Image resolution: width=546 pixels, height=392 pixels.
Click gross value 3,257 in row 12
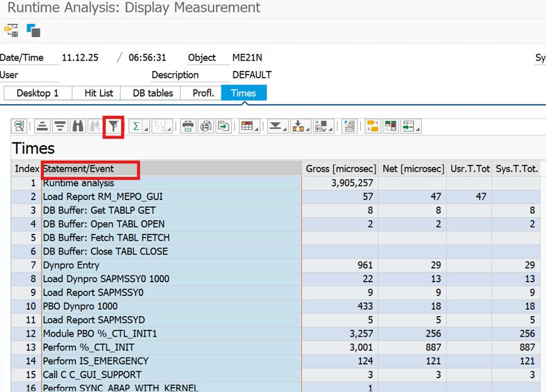361,334
